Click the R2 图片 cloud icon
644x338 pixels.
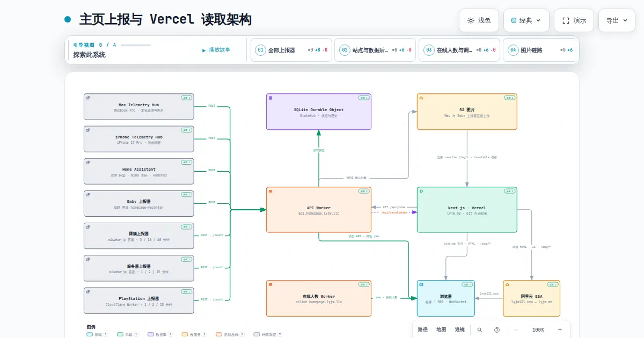click(421, 98)
